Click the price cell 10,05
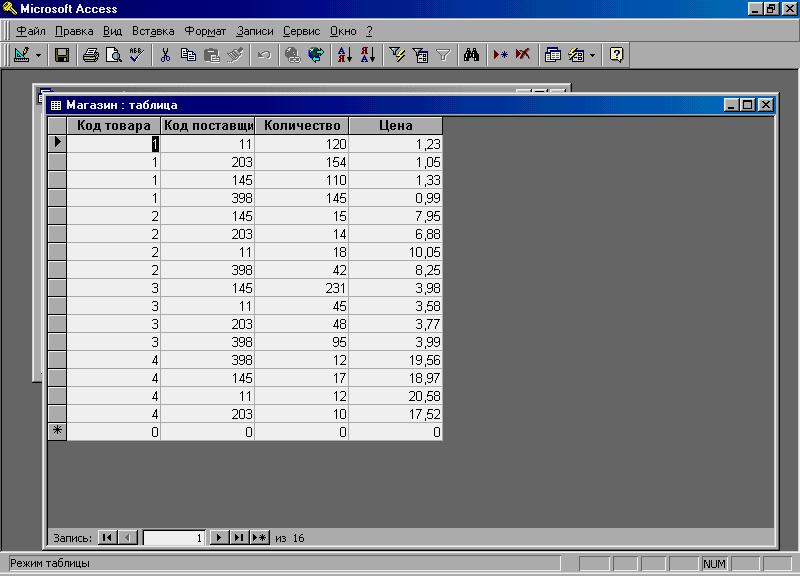 click(395, 252)
